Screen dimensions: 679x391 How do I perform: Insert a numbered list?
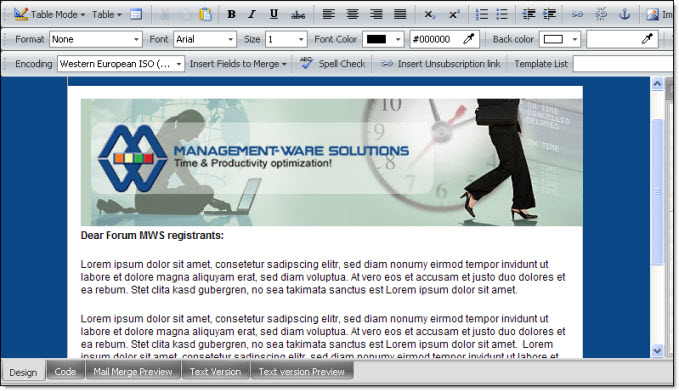coord(482,14)
